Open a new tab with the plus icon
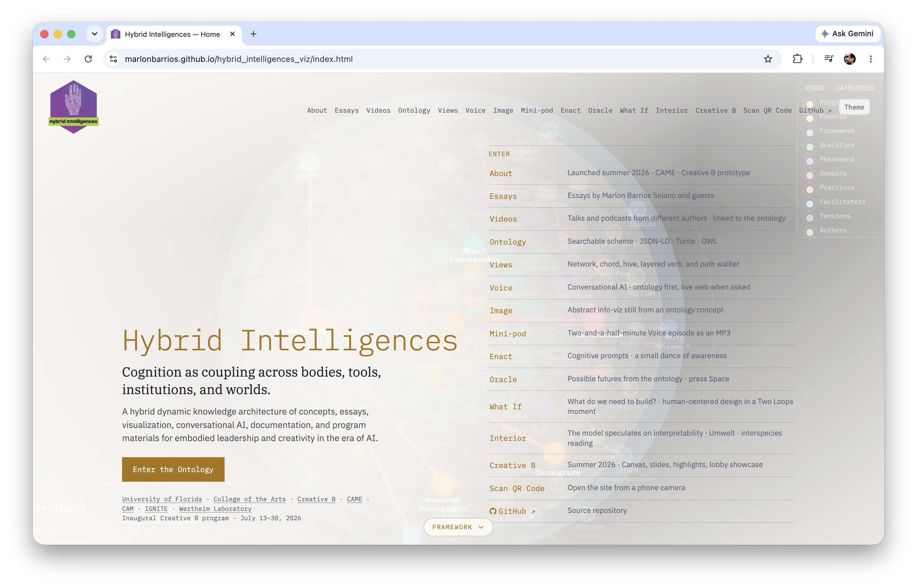The height and width of the screenshot is (588, 917). coord(253,34)
